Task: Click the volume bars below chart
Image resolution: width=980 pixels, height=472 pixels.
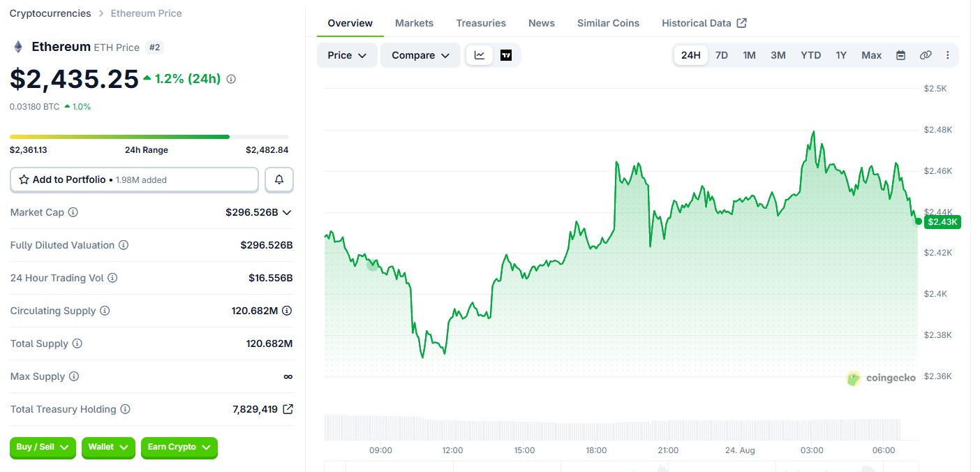Action: click(x=614, y=427)
